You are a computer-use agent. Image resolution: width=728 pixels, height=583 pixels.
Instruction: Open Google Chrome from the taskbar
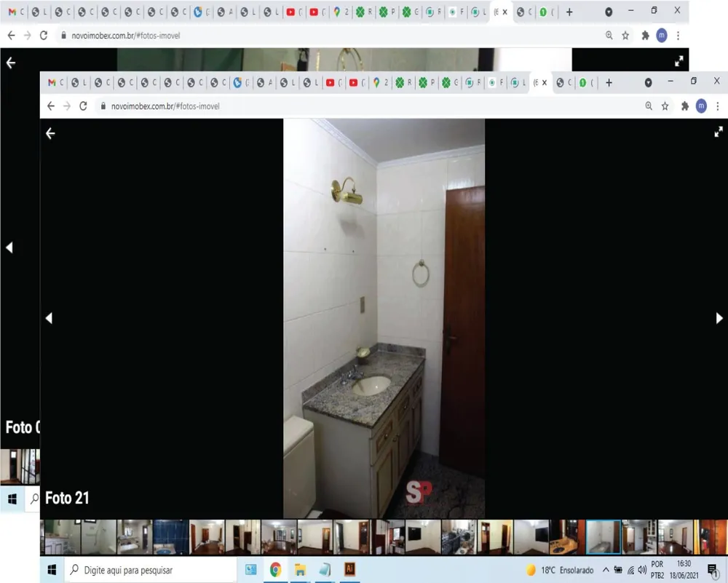tap(275, 569)
